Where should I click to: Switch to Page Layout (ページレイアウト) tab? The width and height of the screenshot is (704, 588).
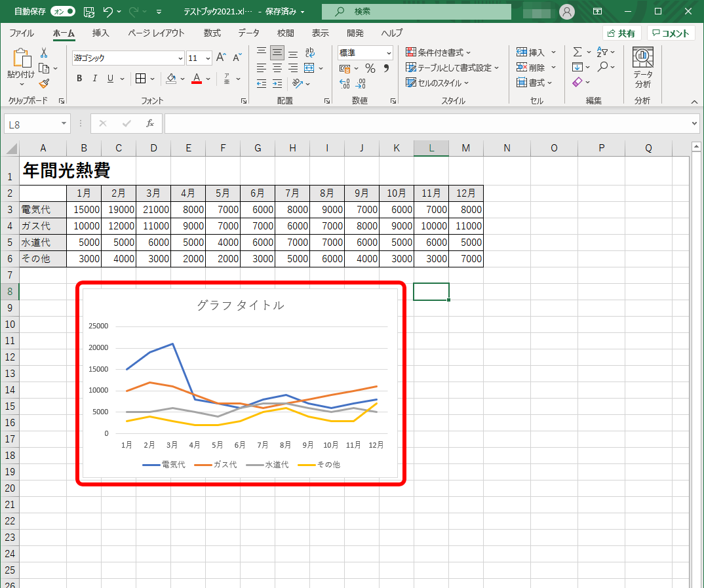click(156, 33)
